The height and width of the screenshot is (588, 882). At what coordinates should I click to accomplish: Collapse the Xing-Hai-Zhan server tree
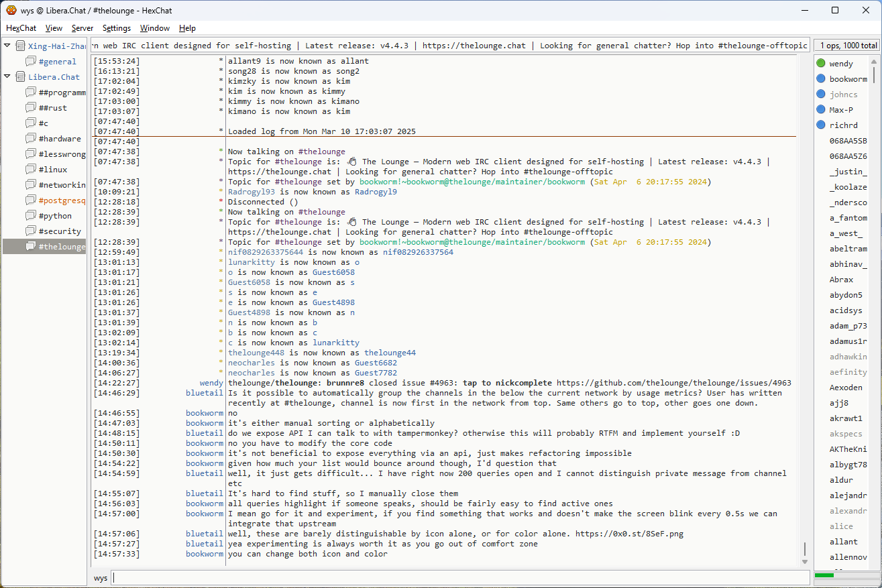(x=7, y=46)
